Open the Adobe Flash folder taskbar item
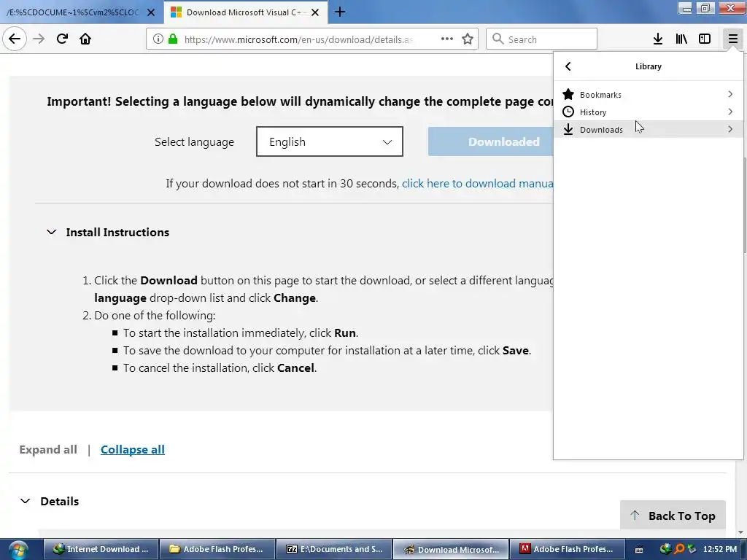Image resolution: width=747 pixels, height=560 pixels. coord(217,549)
